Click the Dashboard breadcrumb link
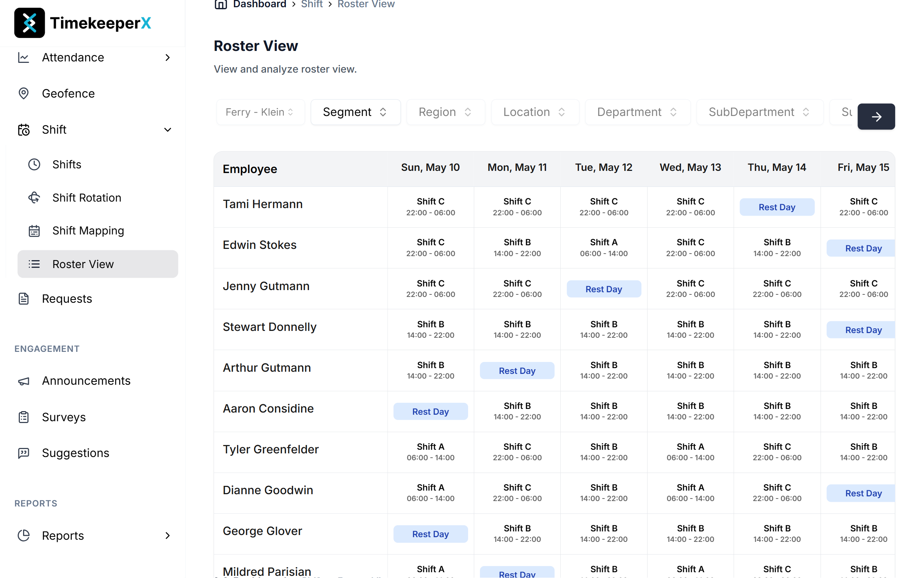This screenshot has width=924, height=578. pos(260,4)
